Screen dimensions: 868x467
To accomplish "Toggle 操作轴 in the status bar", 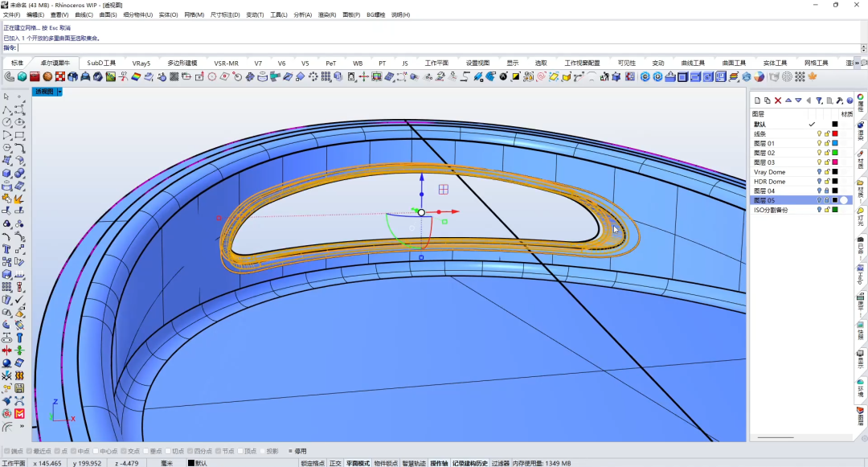I will coord(439,463).
